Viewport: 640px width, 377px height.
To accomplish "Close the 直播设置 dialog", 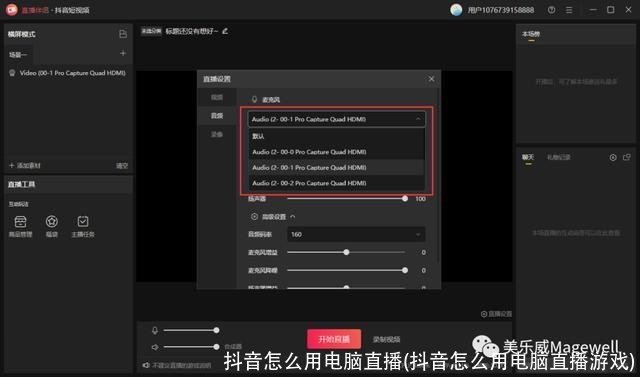I will [431, 79].
